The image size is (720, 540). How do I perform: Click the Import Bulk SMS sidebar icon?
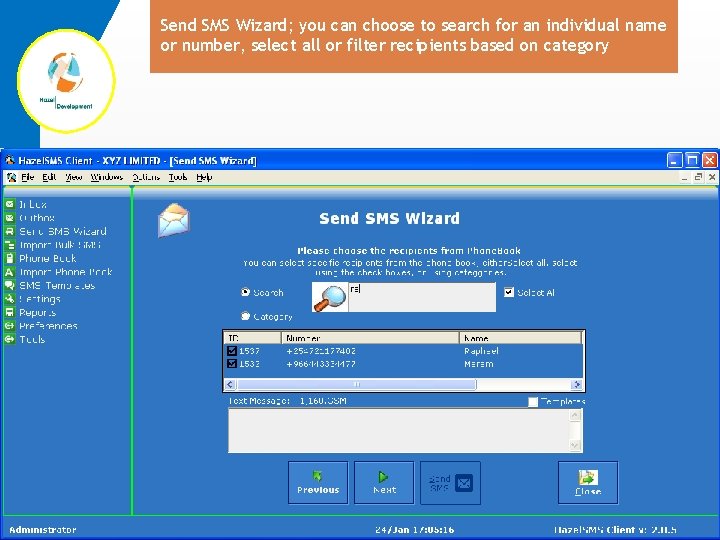click(x=10, y=245)
